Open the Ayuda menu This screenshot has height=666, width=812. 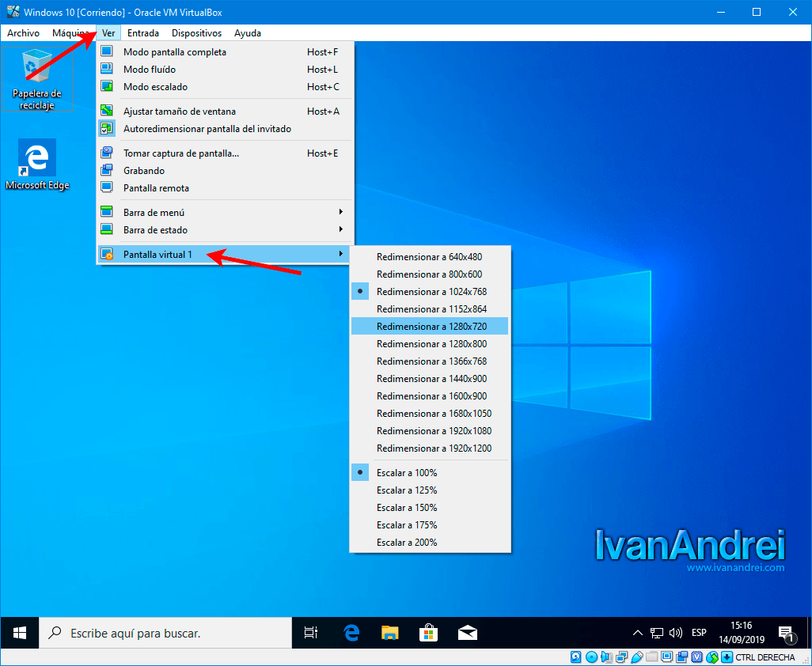click(x=248, y=33)
